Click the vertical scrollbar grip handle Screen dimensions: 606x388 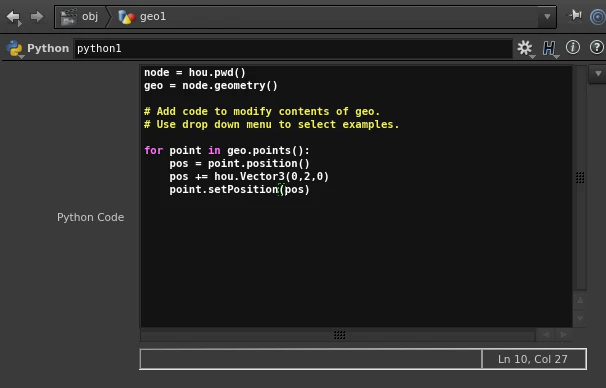(580, 177)
